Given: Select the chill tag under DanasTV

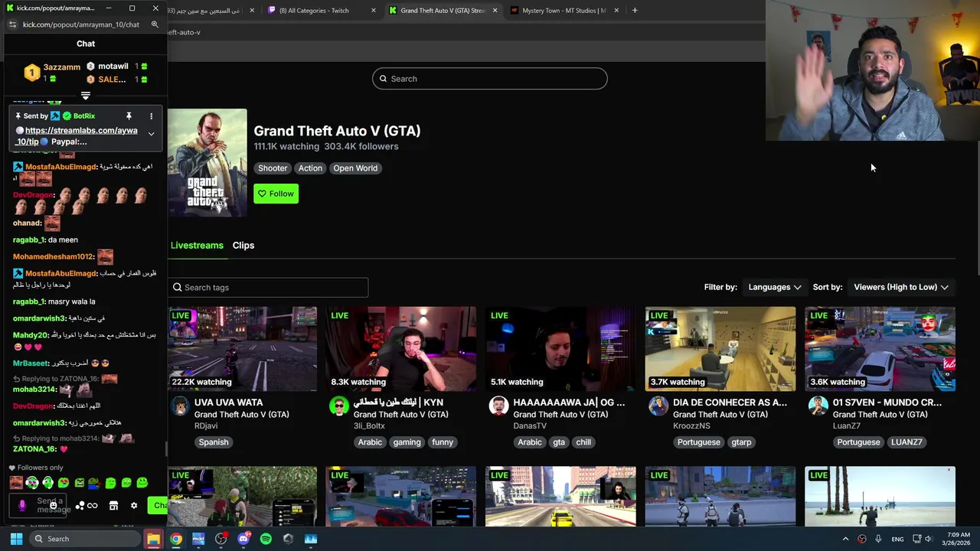Looking at the screenshot, I should 583,442.
